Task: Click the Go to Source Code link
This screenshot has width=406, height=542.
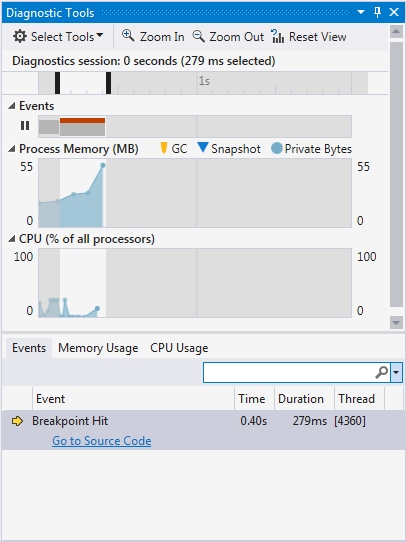Action: click(102, 441)
